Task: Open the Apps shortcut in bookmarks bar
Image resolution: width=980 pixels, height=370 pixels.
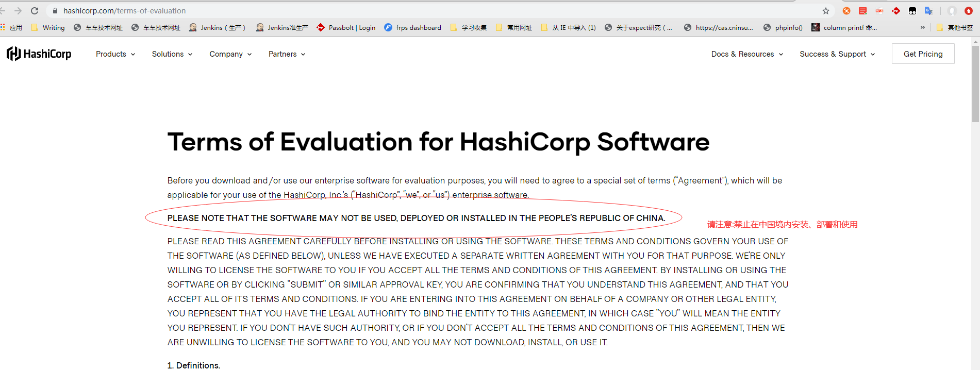Action: click(11, 27)
